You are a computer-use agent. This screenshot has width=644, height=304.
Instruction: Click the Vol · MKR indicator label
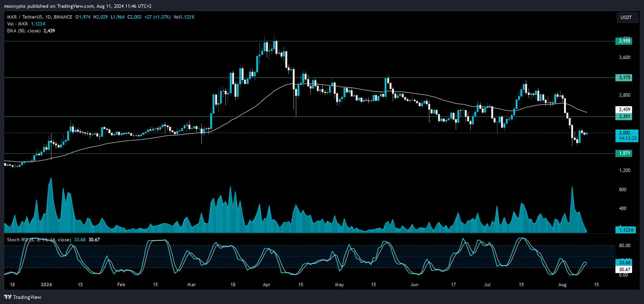[17, 24]
